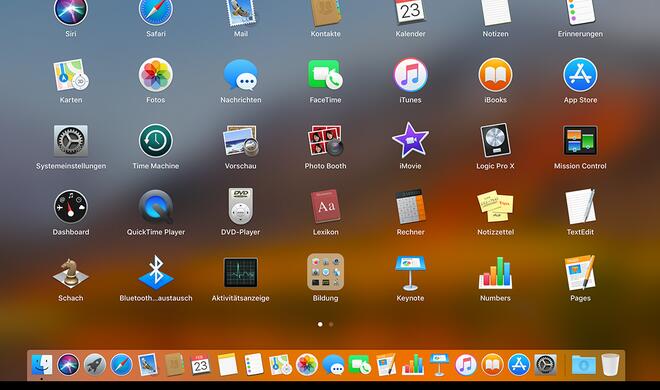Click yellow Notes icon in the Dock

(227, 364)
